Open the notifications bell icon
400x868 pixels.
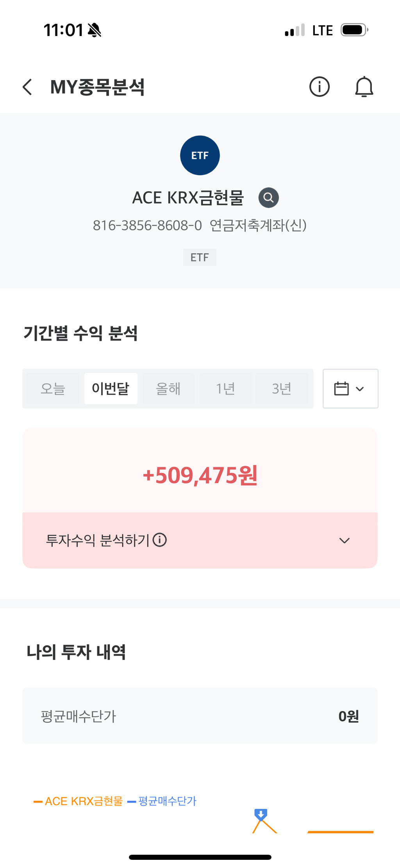(x=364, y=87)
